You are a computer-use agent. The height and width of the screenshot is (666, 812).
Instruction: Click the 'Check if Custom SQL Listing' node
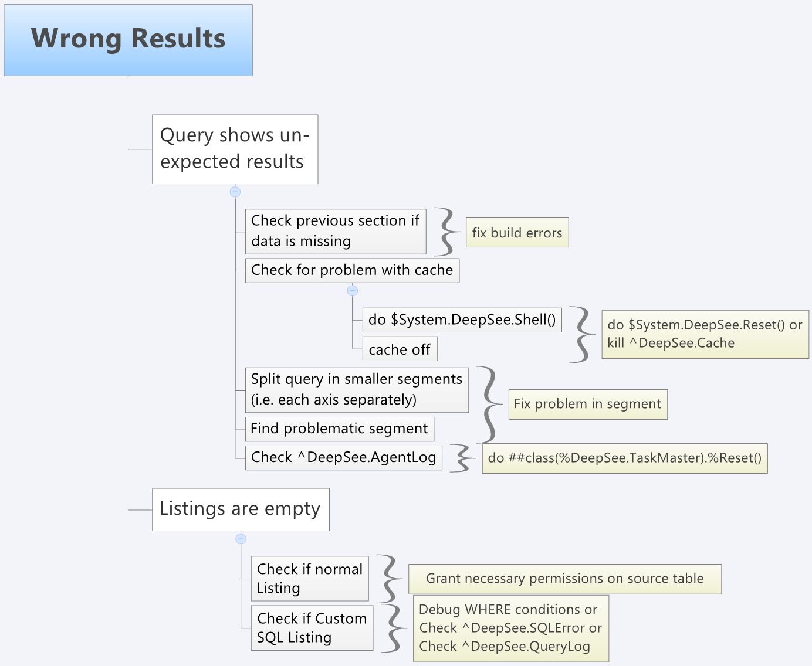[312, 628]
